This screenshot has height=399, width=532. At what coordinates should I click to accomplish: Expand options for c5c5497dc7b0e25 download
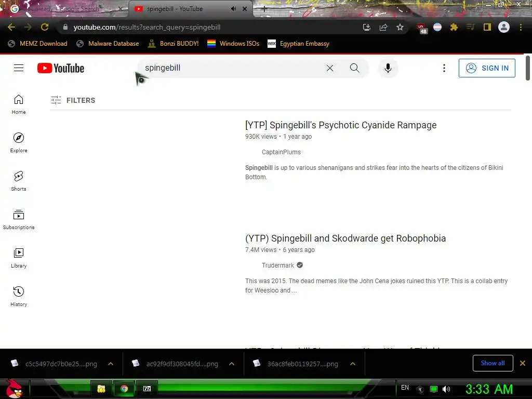111,364
